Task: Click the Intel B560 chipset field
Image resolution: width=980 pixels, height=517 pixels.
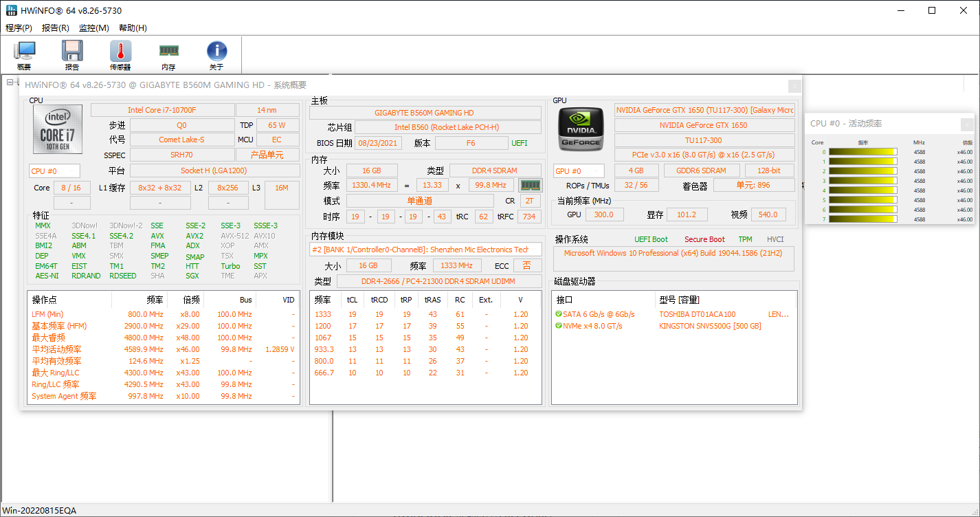Action: coord(447,127)
